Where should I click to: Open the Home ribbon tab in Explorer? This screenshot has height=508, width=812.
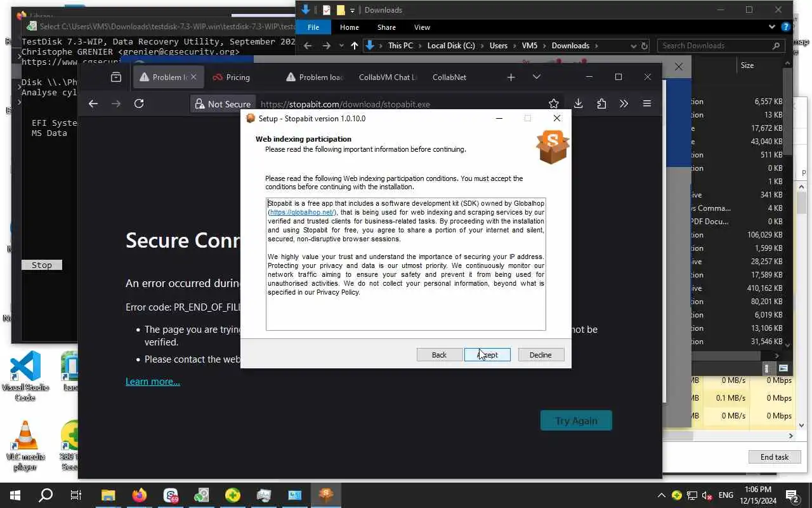tap(349, 27)
